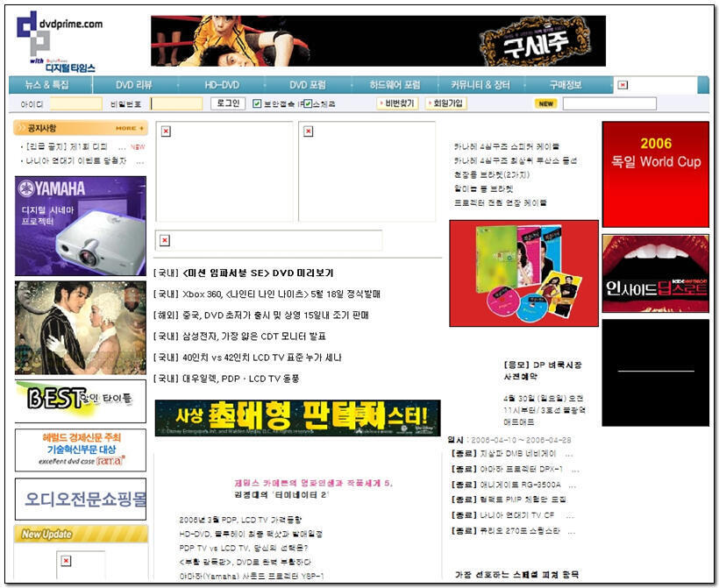The width and height of the screenshot is (719, 588).
Task: Open the 오디오전문쇼핑몰 banner
Action: (x=81, y=499)
